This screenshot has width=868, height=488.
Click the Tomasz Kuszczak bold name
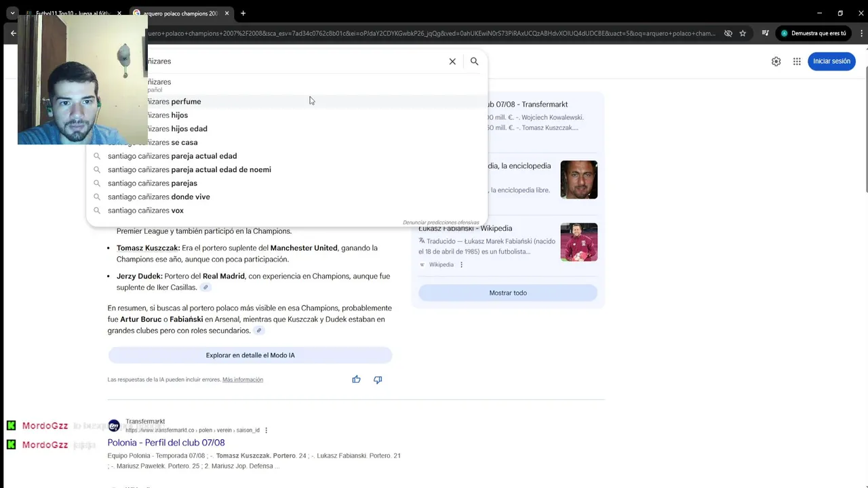click(x=149, y=248)
